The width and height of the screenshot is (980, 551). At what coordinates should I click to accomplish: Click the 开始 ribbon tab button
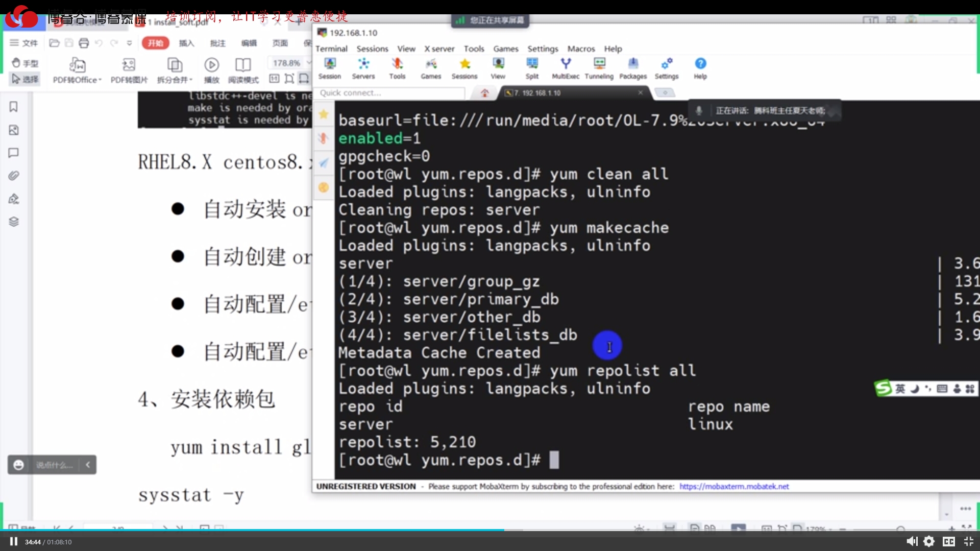[x=155, y=43]
